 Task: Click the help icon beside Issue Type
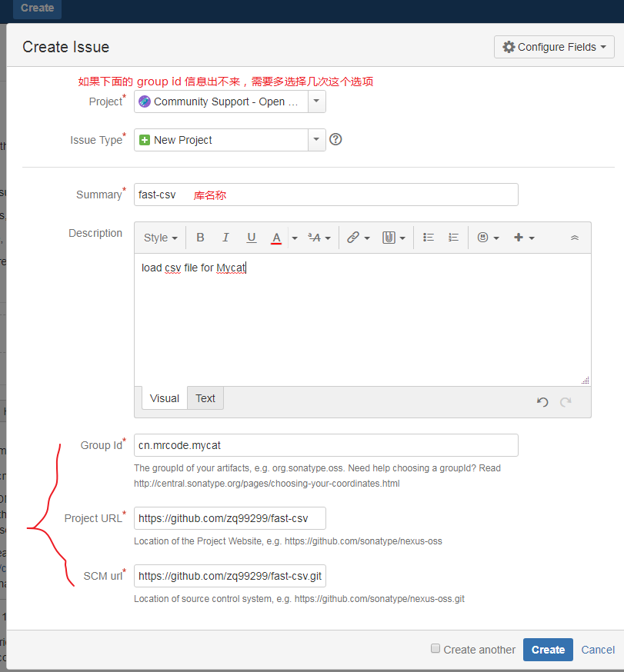pyautogui.click(x=335, y=140)
